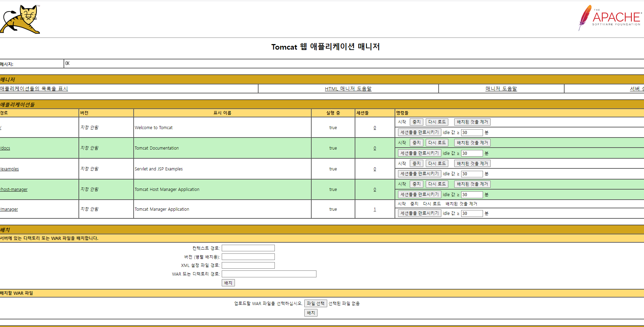This screenshot has height=327, width=644.
Task: Expire sessions for Tomcat Host Manager
Action: [x=420, y=194]
